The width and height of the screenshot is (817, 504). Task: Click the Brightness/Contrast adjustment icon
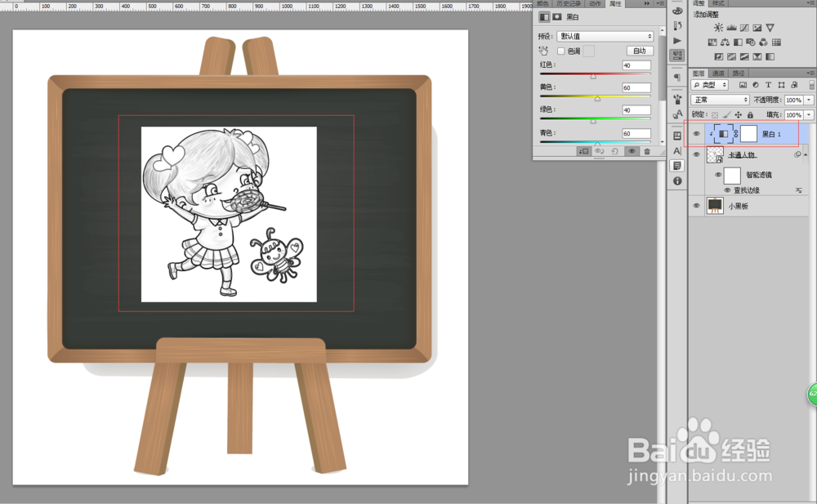coord(718,28)
